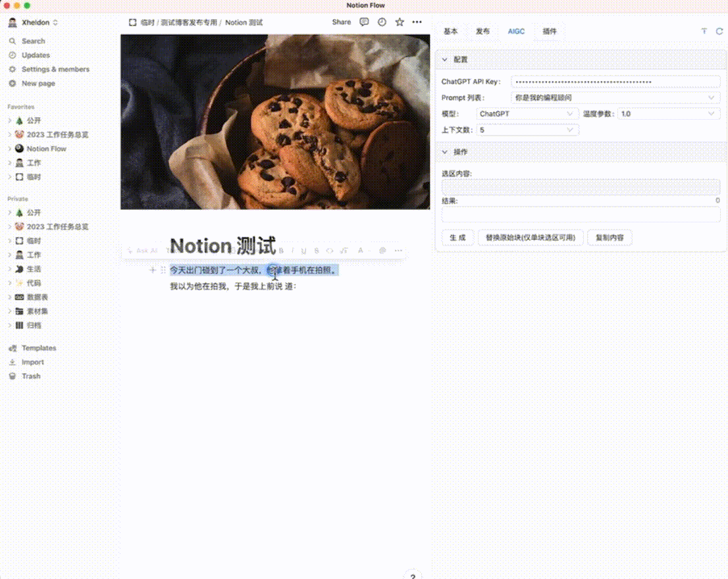Screen dimensions: 728x579
Task: Click the Share button
Action: point(341,22)
